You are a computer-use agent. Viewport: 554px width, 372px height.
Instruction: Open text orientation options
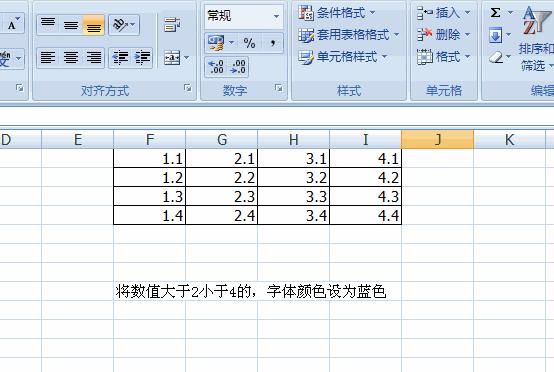124,25
